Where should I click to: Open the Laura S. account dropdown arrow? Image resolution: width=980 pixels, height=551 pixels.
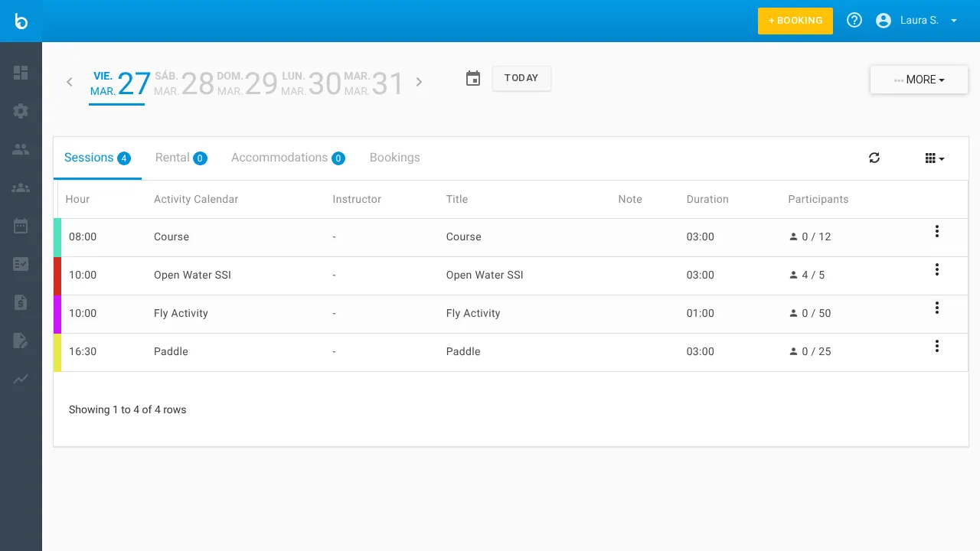point(953,21)
